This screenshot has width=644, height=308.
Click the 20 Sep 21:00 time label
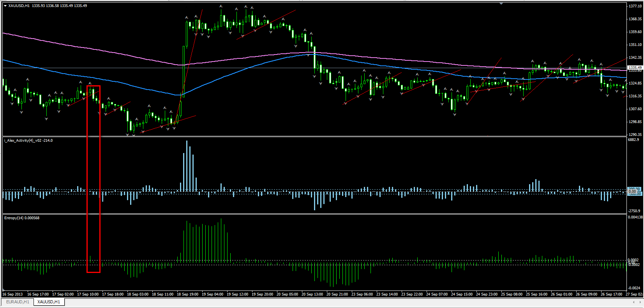coord(337,294)
